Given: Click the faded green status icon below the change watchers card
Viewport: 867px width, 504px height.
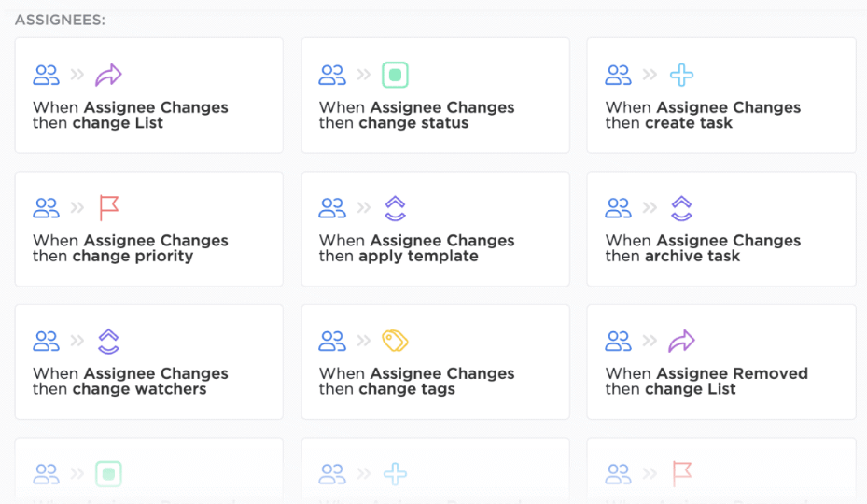Looking at the screenshot, I should pos(108,474).
